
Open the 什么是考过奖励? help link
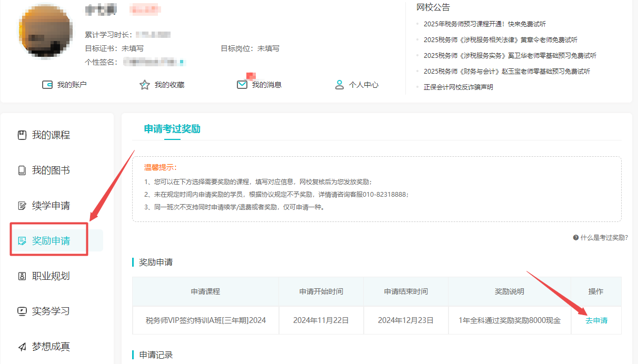point(604,238)
